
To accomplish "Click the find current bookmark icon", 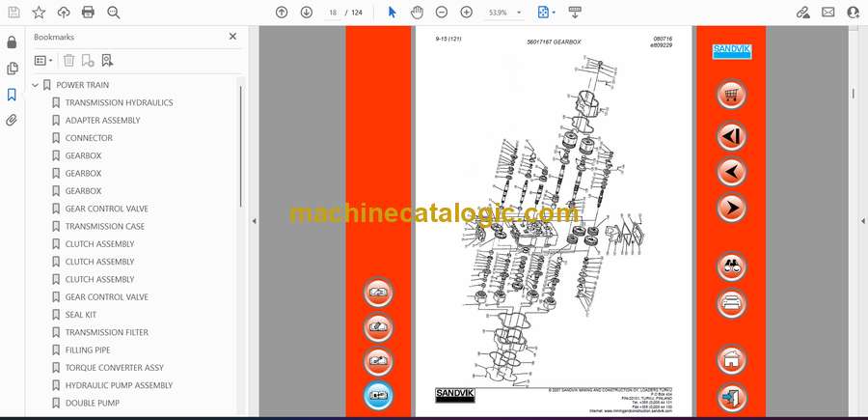I will click(107, 61).
